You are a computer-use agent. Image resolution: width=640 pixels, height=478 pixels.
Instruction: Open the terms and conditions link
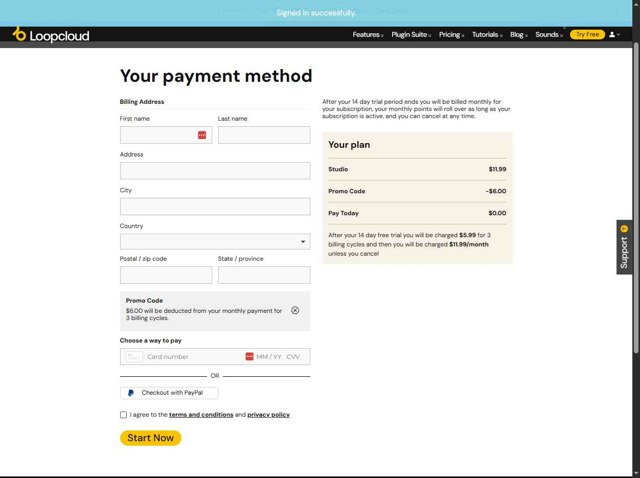201,415
